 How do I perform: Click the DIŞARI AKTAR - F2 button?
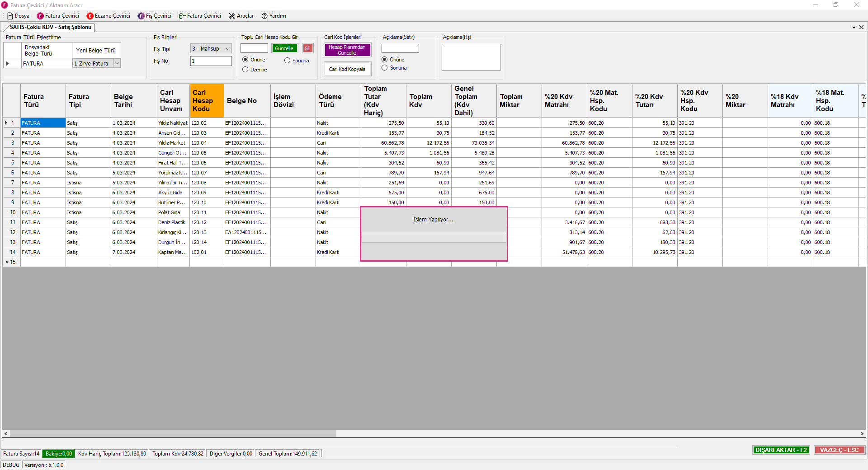781,450
